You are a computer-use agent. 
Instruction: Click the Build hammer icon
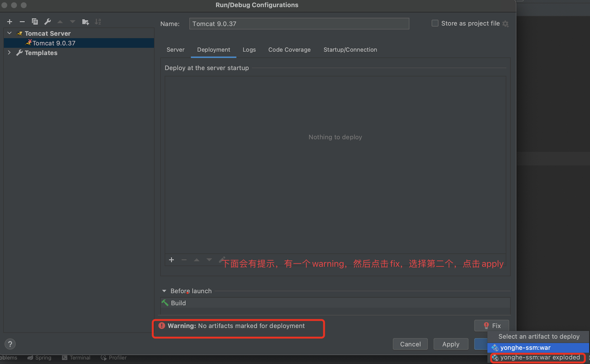point(165,303)
